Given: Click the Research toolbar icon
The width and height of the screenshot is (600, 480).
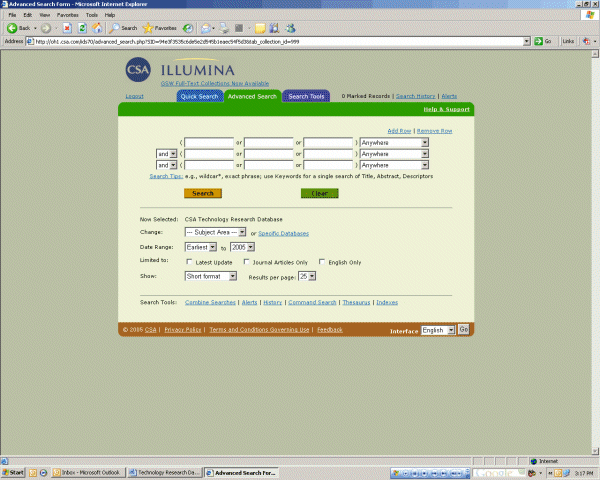Looking at the screenshot, I should (274, 28).
